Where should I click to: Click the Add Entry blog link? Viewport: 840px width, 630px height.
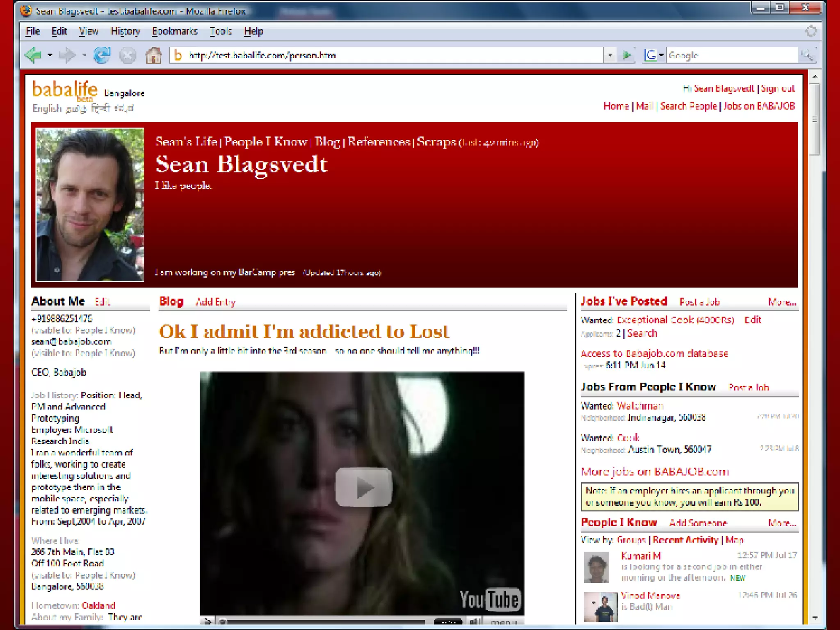point(215,302)
